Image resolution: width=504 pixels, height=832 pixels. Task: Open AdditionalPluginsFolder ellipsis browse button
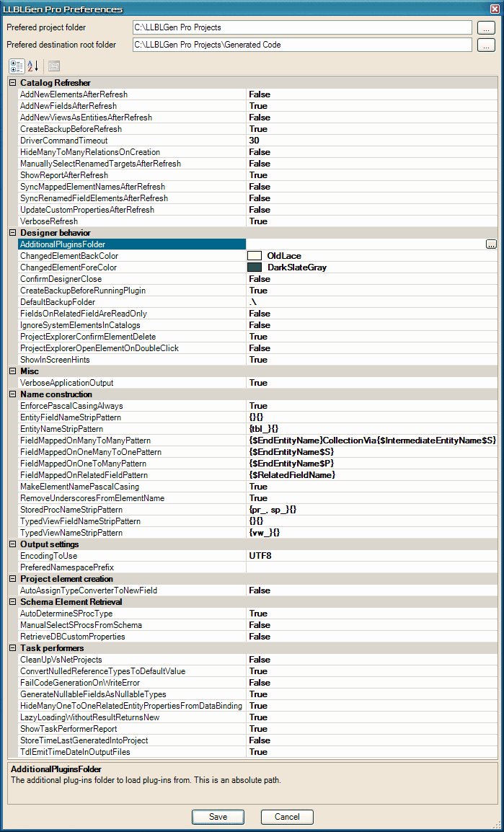[x=491, y=244]
